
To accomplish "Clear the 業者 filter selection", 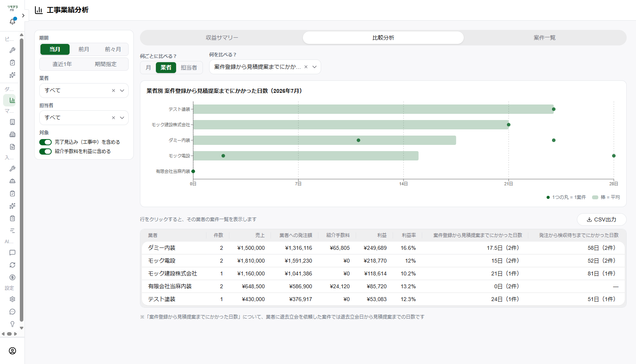I will click(x=114, y=91).
